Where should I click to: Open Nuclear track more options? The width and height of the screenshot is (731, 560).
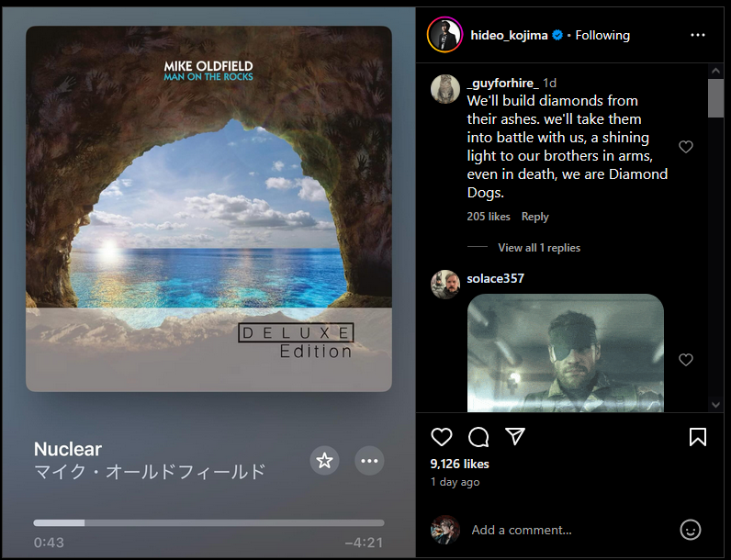370,461
